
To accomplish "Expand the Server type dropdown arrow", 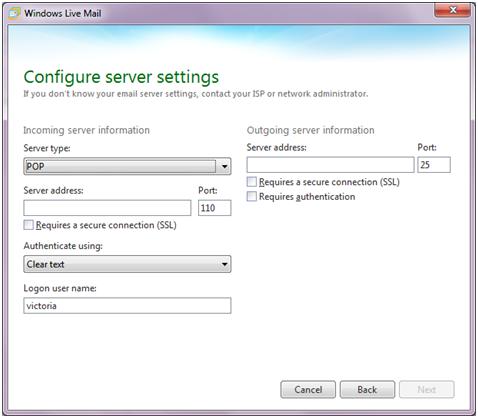I will pyautogui.click(x=224, y=166).
